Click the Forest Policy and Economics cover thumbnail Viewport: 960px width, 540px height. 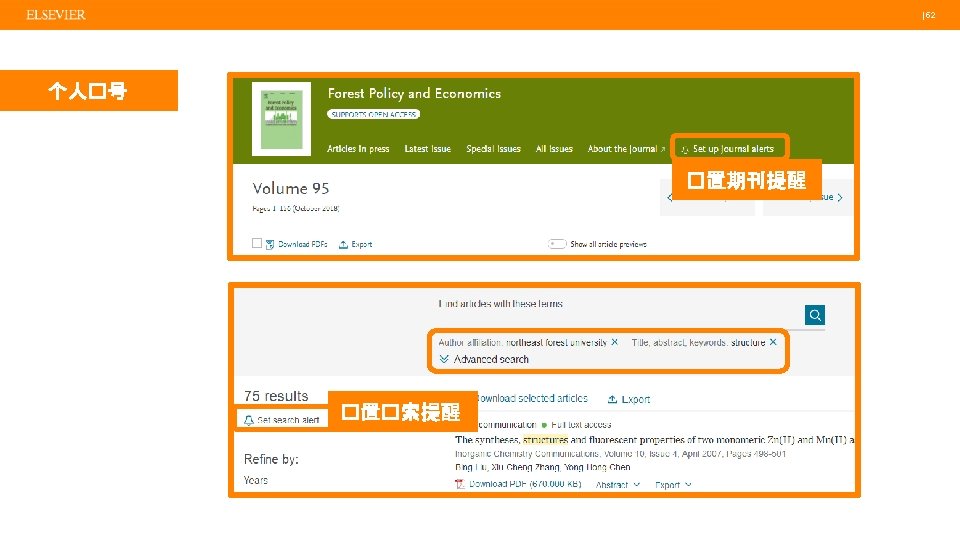[281, 119]
